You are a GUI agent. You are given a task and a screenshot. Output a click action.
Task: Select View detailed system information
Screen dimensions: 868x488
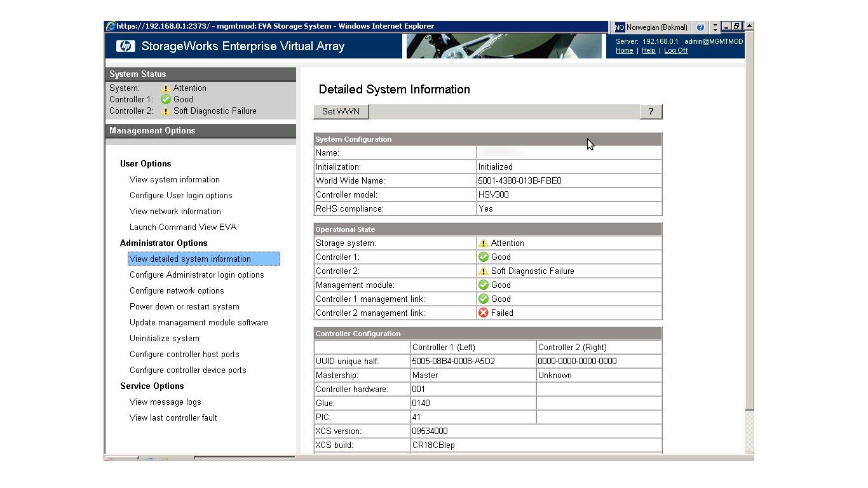tap(203, 259)
